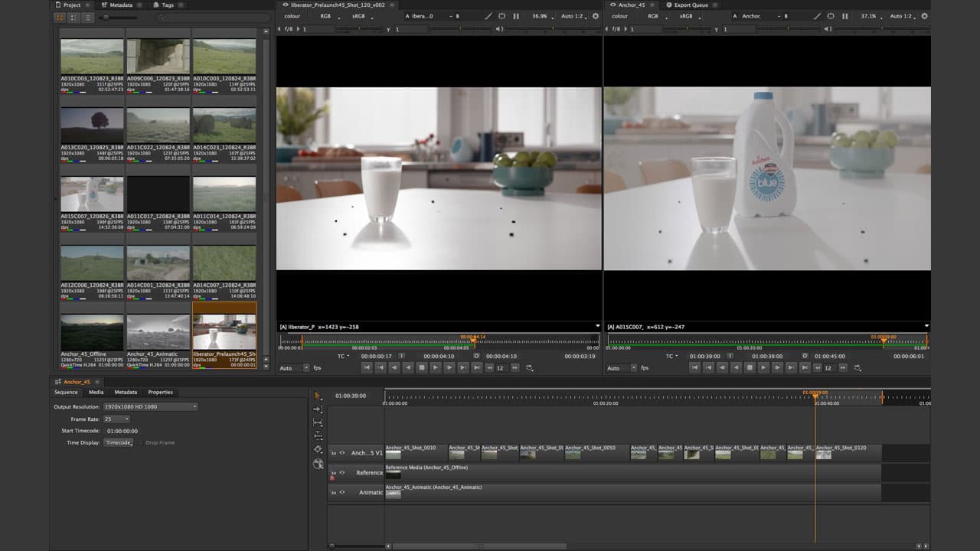
Task: Open the Output Resolution dropdown
Action: pyautogui.click(x=150, y=406)
